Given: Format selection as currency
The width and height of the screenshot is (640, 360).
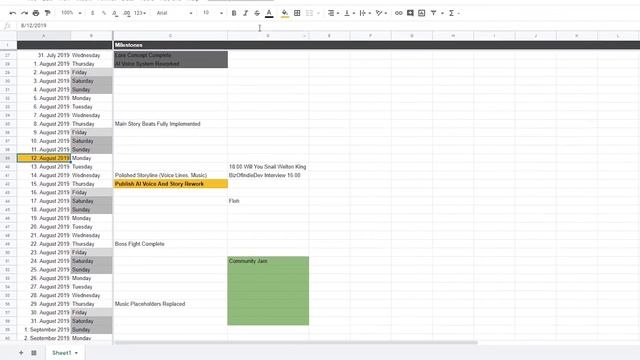Looking at the screenshot, I should [93, 13].
